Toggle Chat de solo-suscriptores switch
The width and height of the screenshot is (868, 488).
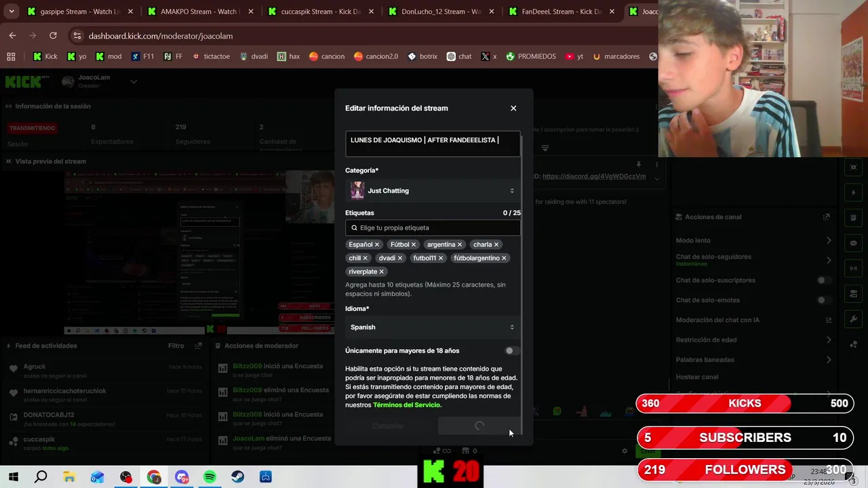[x=824, y=280]
